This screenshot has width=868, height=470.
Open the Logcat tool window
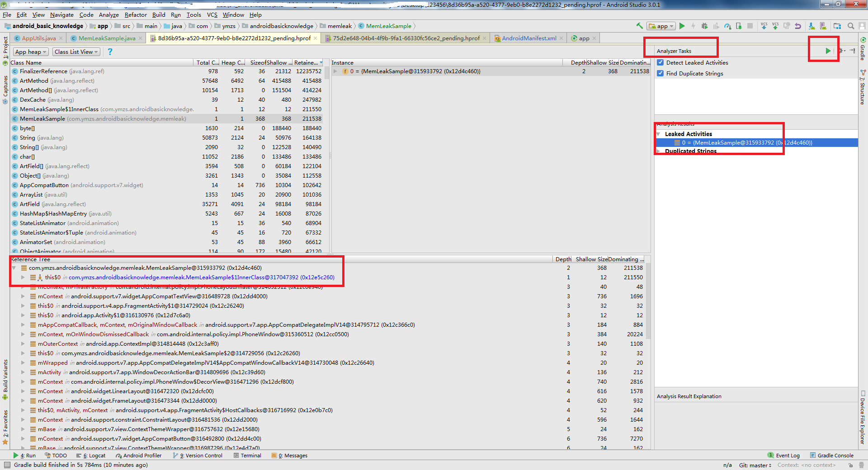pyautogui.click(x=91, y=456)
